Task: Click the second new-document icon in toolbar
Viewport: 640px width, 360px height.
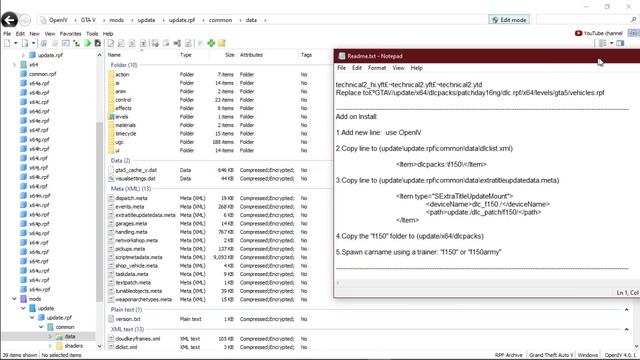Action: point(25,43)
